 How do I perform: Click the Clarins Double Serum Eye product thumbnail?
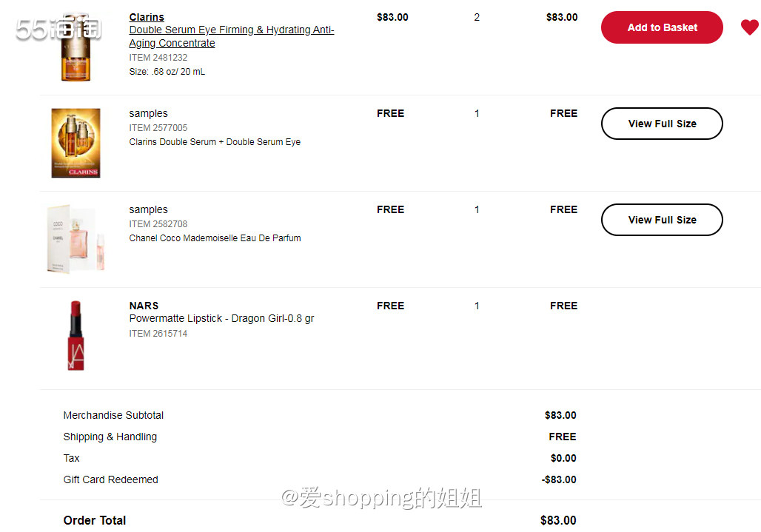pyautogui.click(x=76, y=47)
